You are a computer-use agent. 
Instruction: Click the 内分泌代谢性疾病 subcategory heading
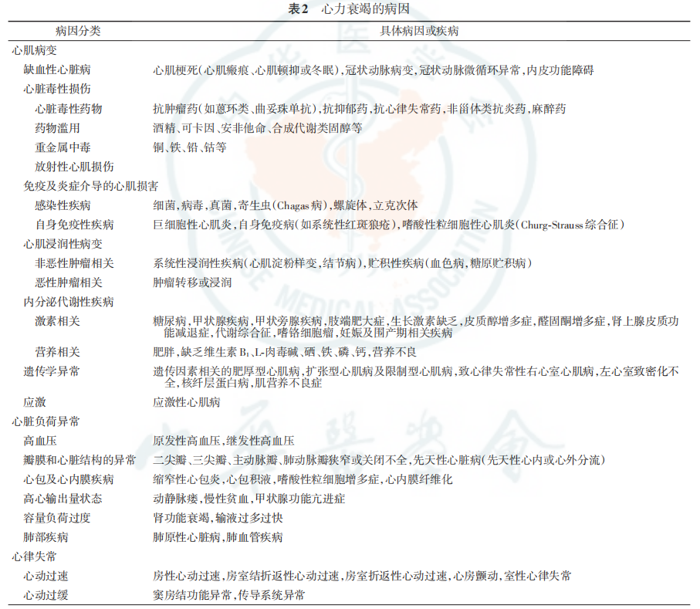[x=69, y=302]
